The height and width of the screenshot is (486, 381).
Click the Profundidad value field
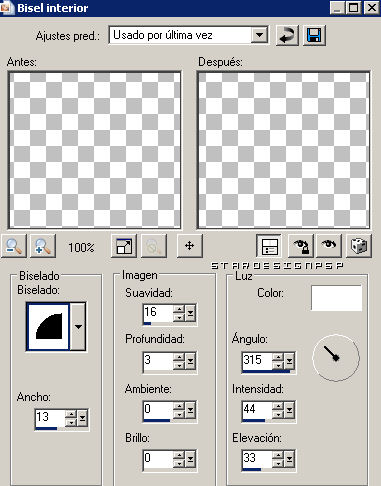158,360
